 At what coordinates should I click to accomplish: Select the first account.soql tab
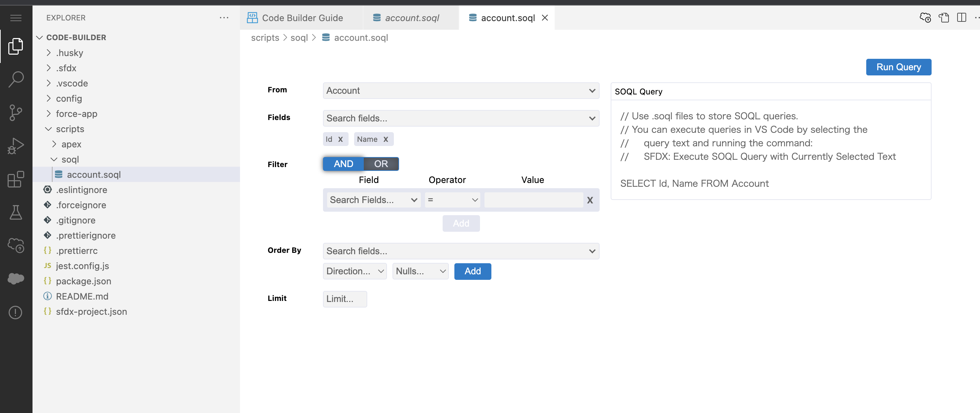(x=411, y=18)
